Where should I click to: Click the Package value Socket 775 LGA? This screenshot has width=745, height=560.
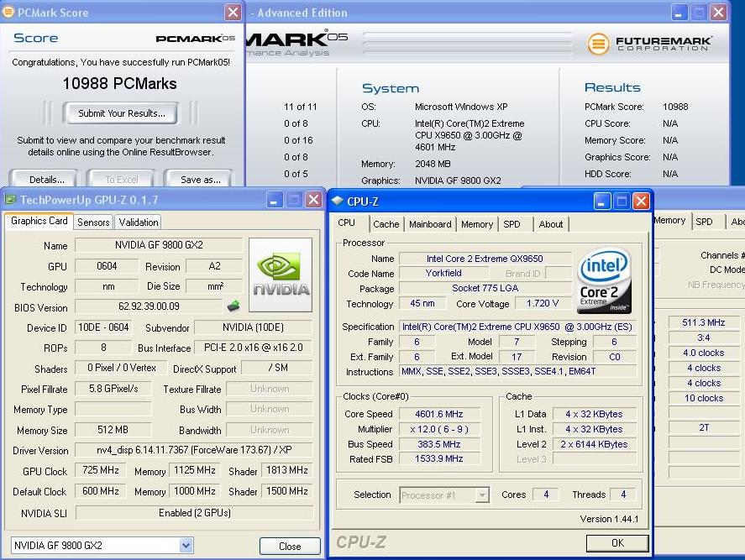tap(485, 288)
